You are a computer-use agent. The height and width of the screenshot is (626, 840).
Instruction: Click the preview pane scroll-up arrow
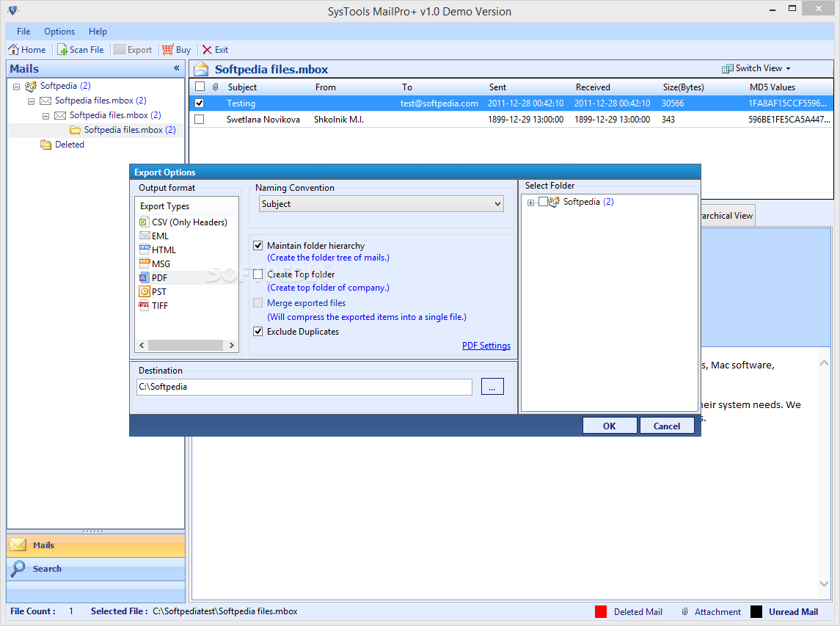[824, 363]
